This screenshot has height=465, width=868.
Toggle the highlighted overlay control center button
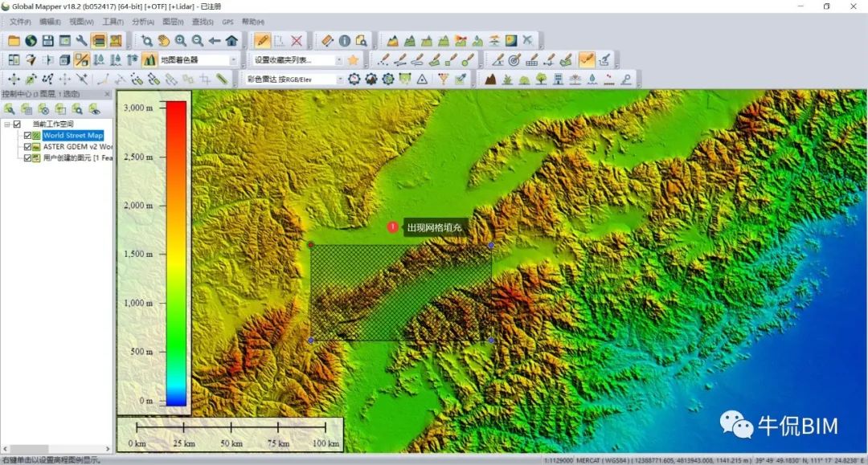click(99, 40)
